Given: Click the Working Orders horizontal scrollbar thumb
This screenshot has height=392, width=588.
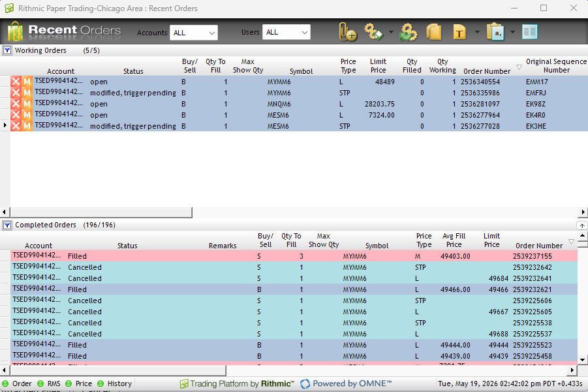Looking at the screenshot, I should tap(101, 212).
